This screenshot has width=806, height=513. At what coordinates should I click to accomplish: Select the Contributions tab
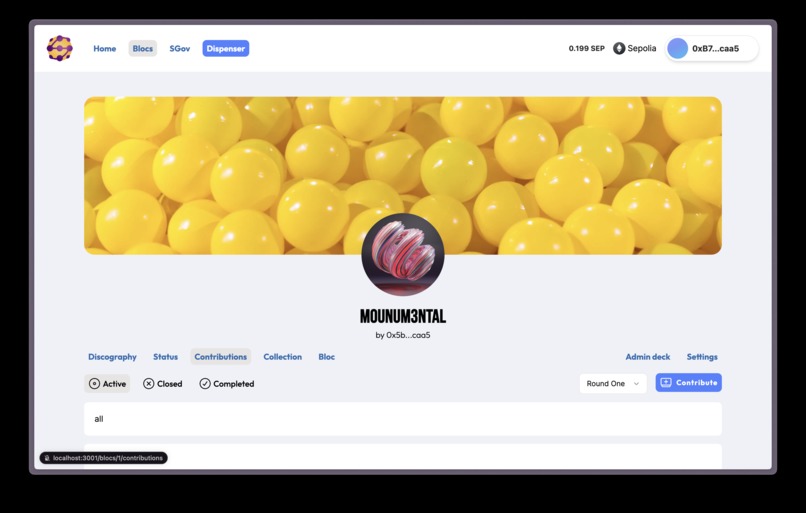221,357
